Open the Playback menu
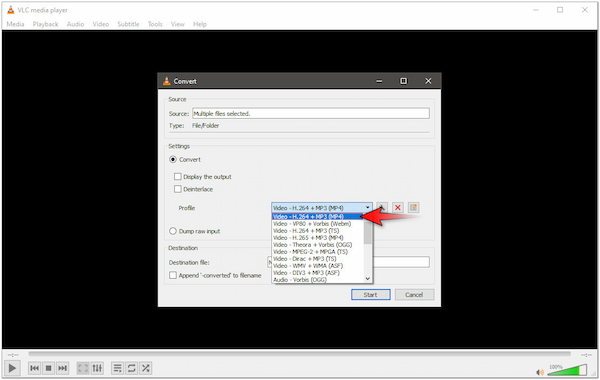Image resolution: width=600 pixels, height=380 pixels. [x=46, y=24]
